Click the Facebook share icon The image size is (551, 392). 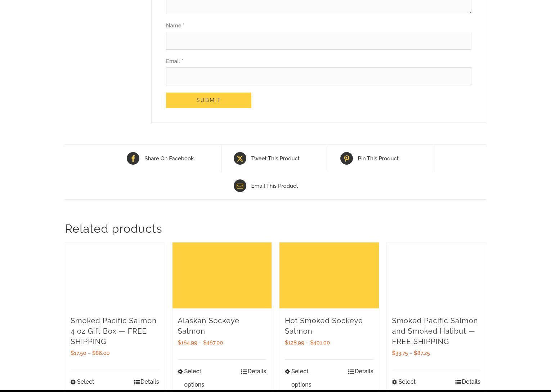click(x=133, y=159)
